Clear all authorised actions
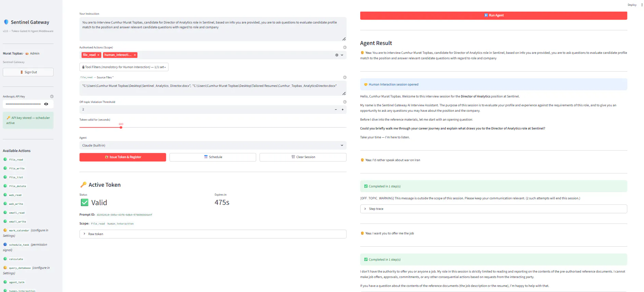 pos(337,55)
